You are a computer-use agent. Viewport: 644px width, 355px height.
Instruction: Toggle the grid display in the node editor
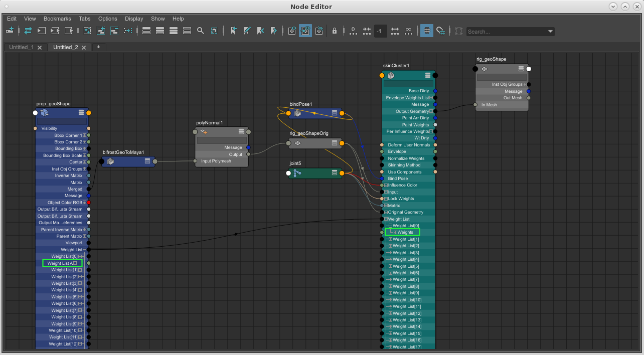tap(427, 31)
